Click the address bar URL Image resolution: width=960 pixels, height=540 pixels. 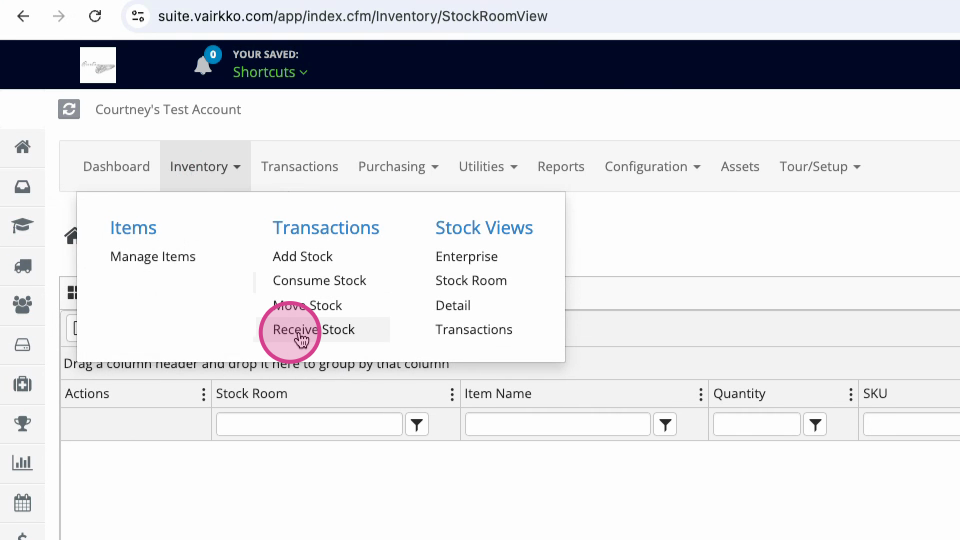pos(353,17)
